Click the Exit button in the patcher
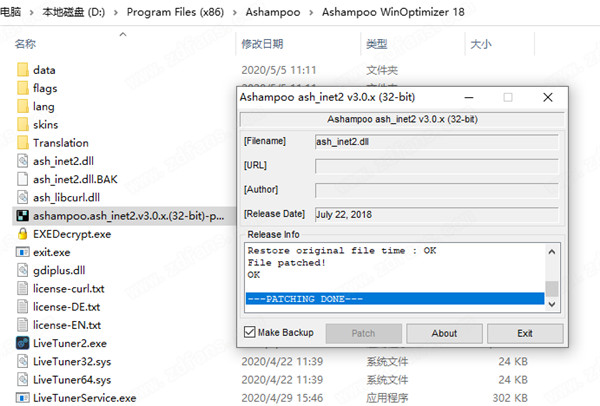Screen dimensions: 600x406 coord(525,333)
